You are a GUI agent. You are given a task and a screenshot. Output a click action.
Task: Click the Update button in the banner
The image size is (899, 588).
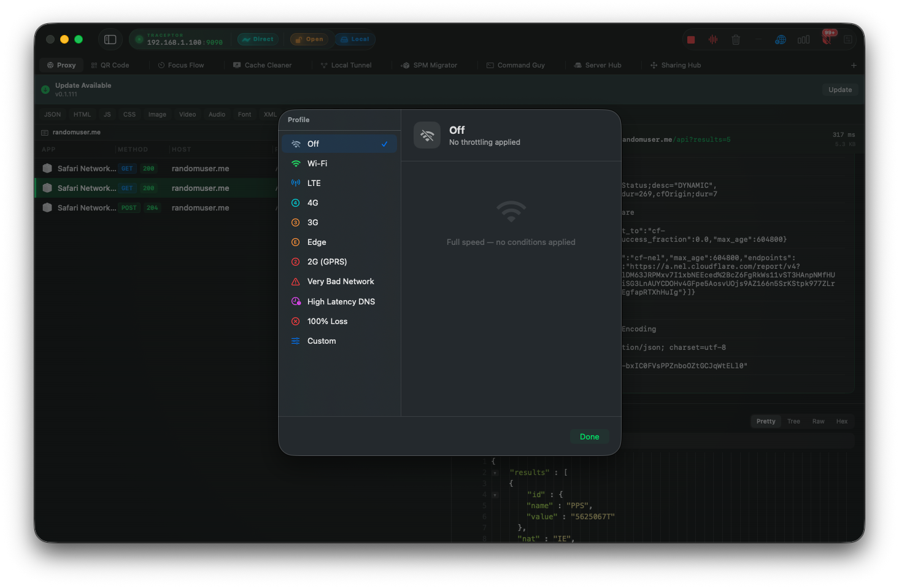tap(840, 90)
